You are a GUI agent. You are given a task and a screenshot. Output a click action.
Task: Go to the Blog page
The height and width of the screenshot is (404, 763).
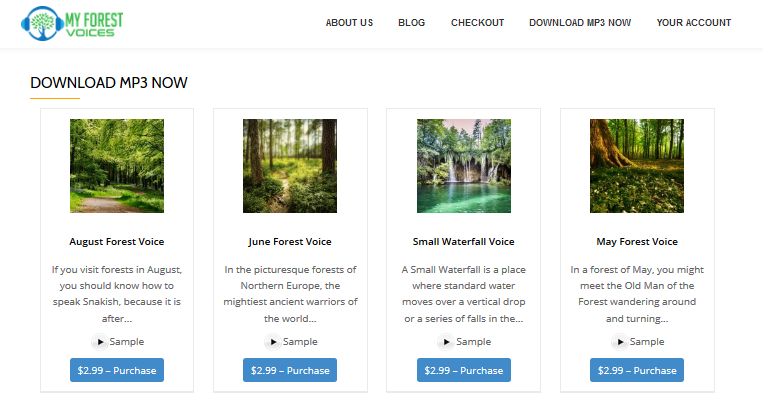click(x=411, y=23)
